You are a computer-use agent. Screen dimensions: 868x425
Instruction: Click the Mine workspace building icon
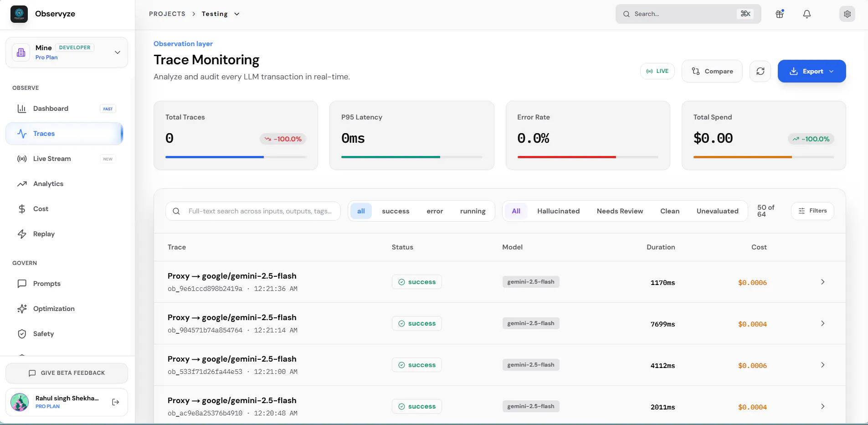21,52
